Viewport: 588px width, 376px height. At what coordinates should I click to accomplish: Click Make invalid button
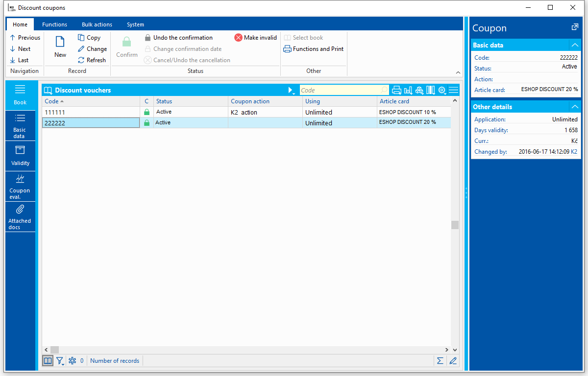click(x=255, y=38)
